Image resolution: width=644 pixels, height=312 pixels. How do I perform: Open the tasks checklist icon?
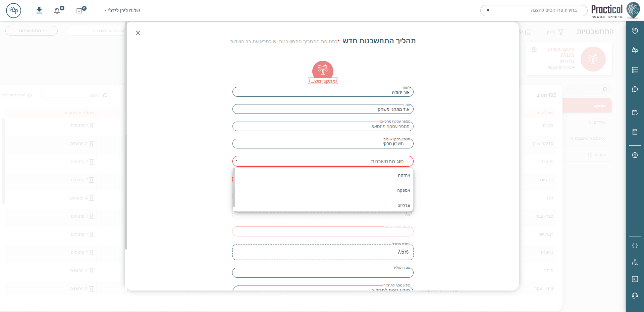pos(79,11)
